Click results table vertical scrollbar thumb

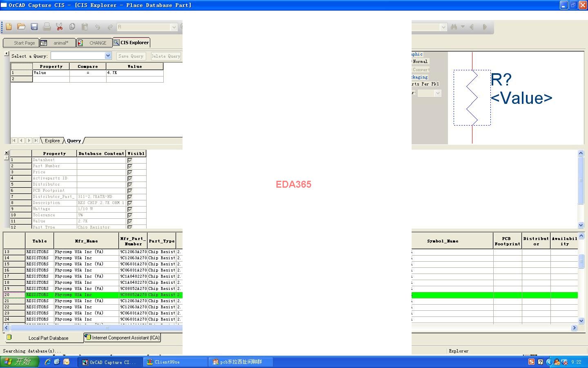coord(581,261)
